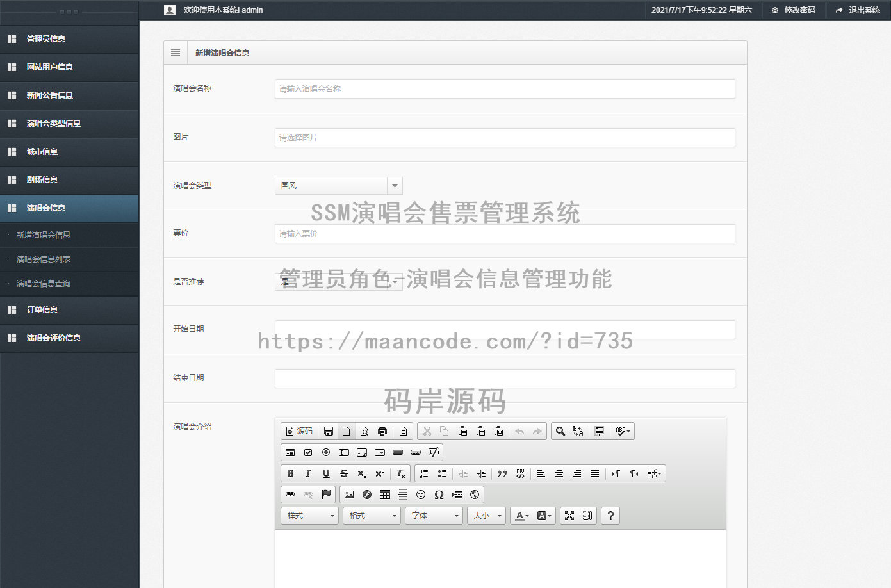The height and width of the screenshot is (588, 891).
Task: Insert a smiley emoticon
Action: coord(421,494)
